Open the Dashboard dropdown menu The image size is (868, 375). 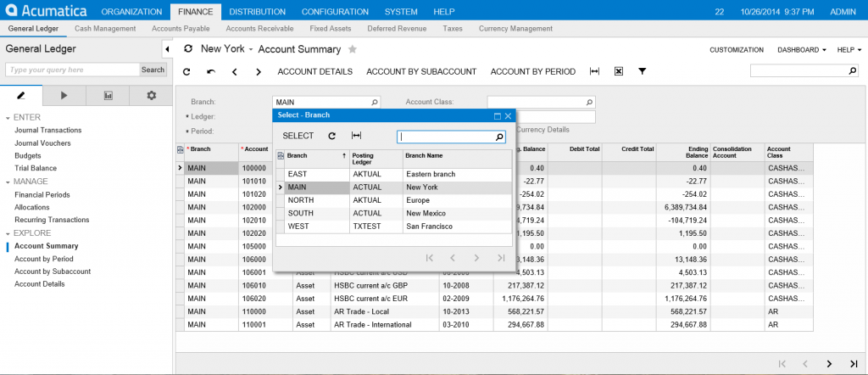pos(801,50)
